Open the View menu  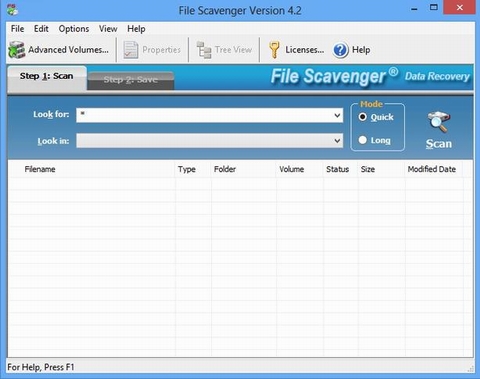108,29
